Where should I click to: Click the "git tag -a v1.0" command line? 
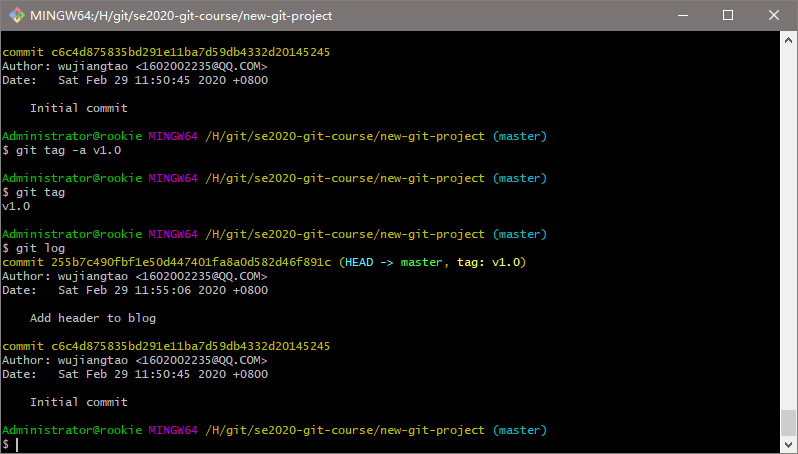tap(66, 150)
